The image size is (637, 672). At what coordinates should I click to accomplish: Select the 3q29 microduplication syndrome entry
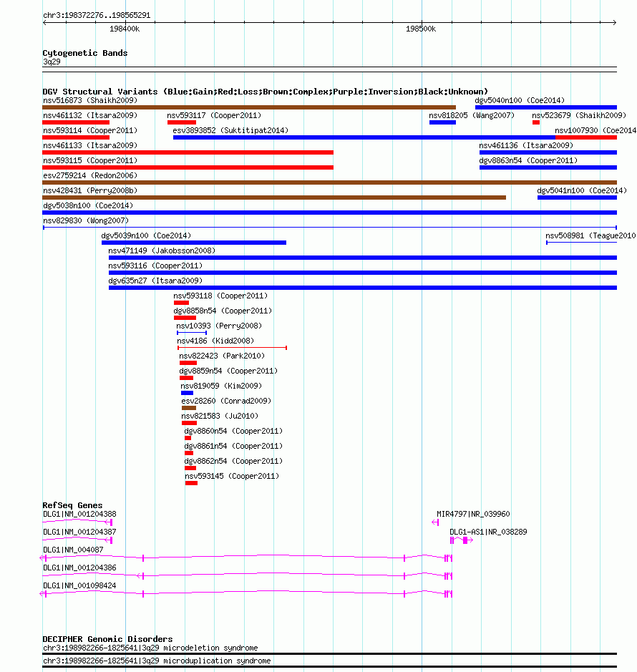(157, 661)
